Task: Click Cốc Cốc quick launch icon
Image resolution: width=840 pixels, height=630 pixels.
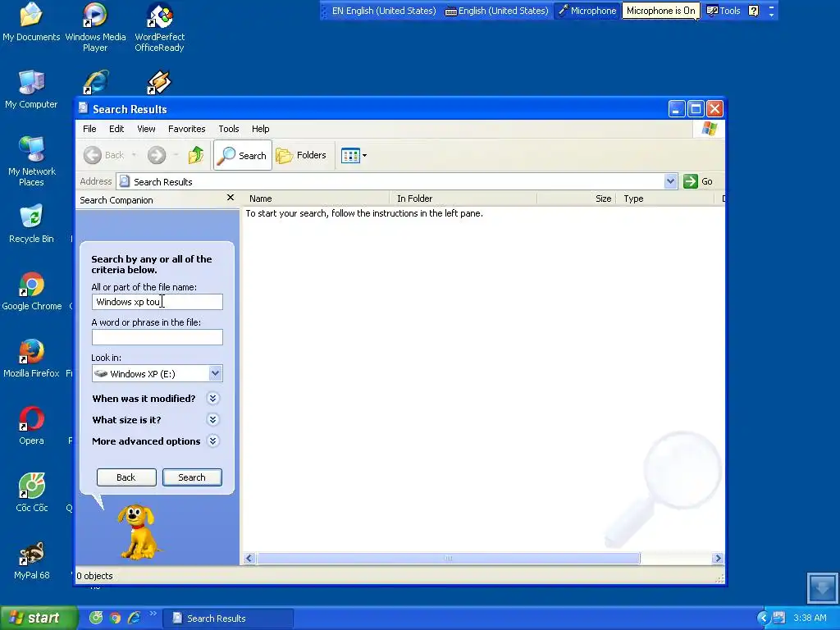Action: coord(96,618)
